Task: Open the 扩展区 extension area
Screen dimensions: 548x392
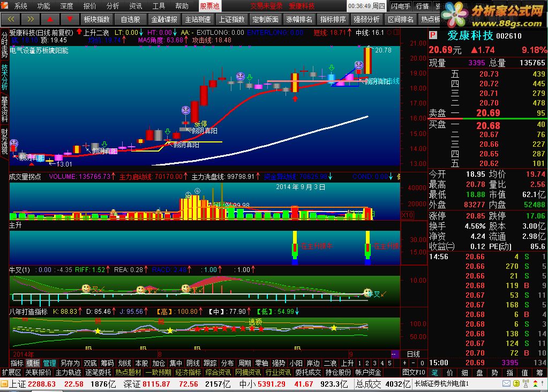Action: (12, 372)
